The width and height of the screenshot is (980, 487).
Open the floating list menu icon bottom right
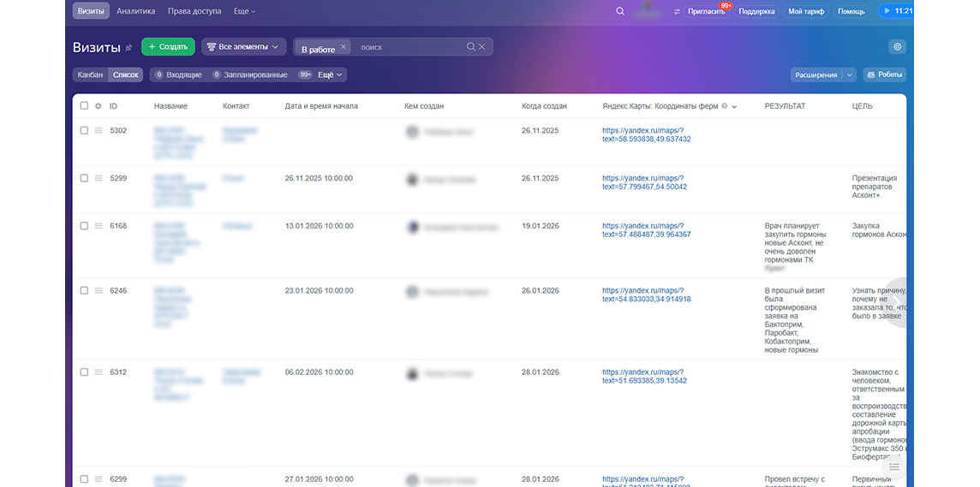click(x=893, y=466)
